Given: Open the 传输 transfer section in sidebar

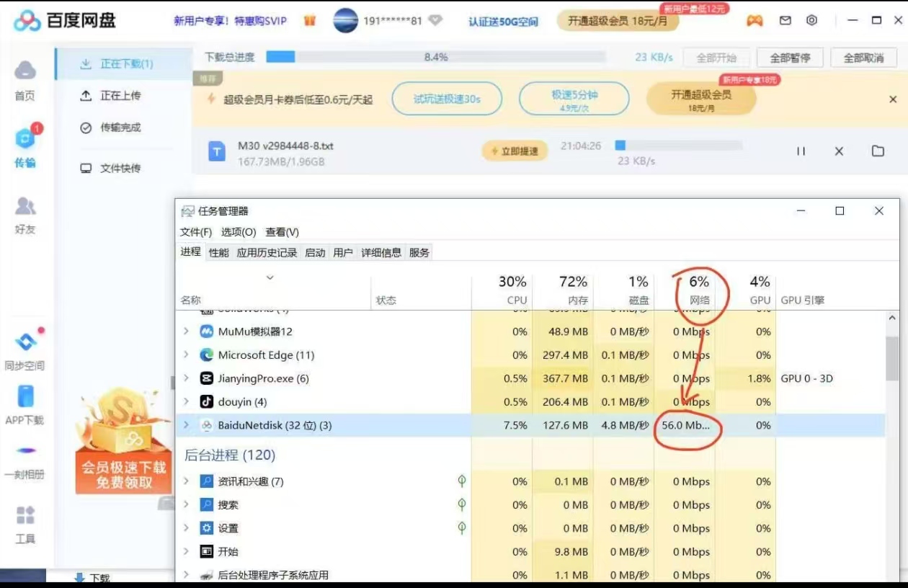Looking at the screenshot, I should pos(25,147).
